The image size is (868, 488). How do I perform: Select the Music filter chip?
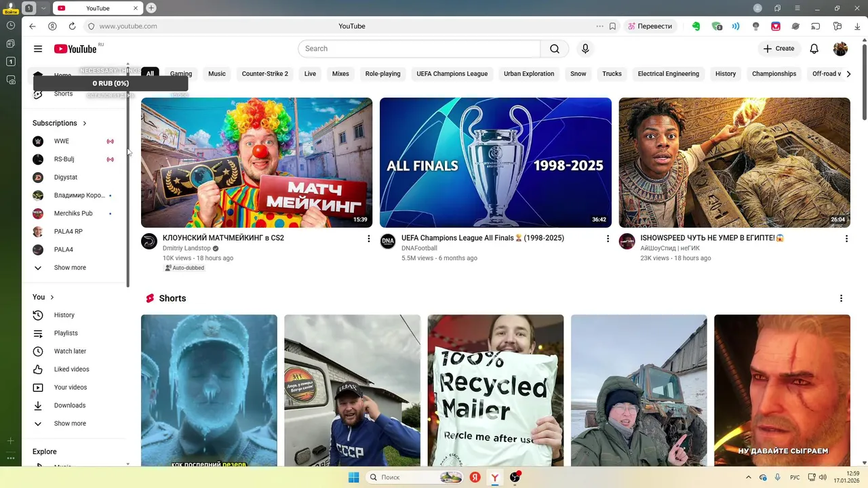coord(217,74)
